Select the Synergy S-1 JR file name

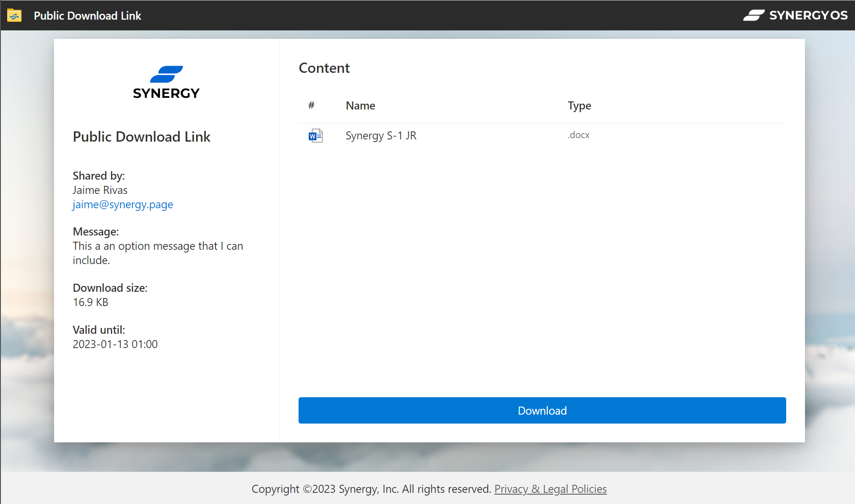pos(381,135)
